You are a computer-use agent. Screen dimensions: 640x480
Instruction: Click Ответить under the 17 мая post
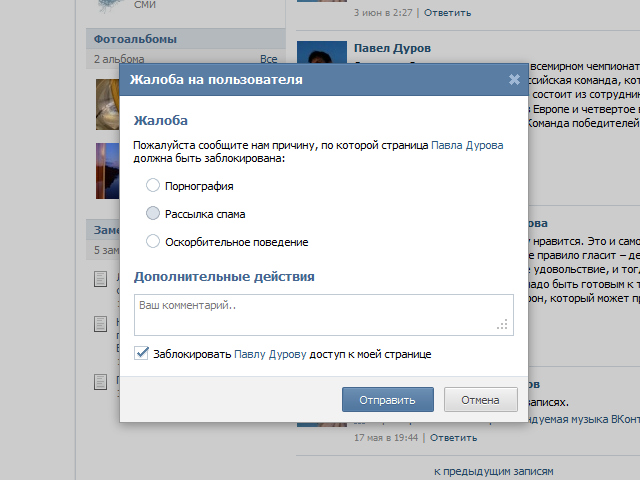(x=453, y=437)
